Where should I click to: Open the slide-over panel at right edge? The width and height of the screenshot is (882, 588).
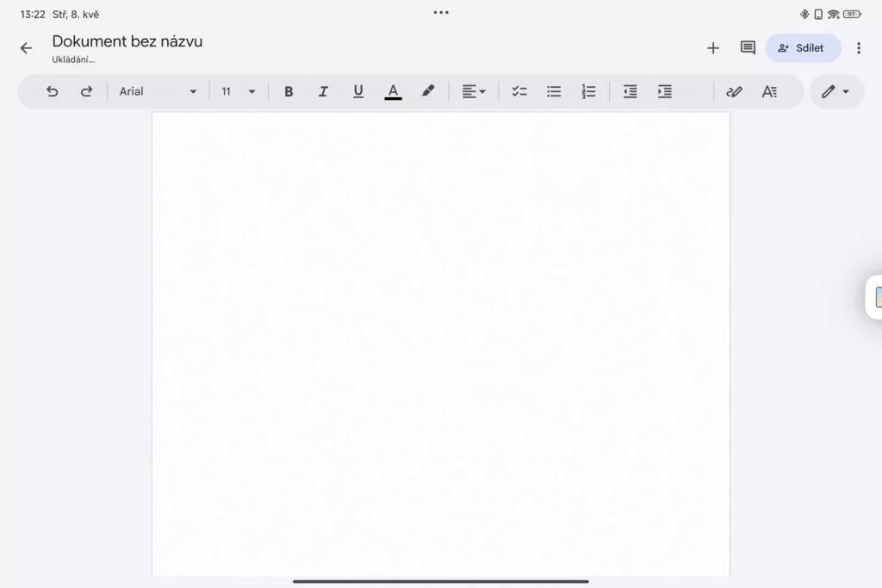pos(875,297)
